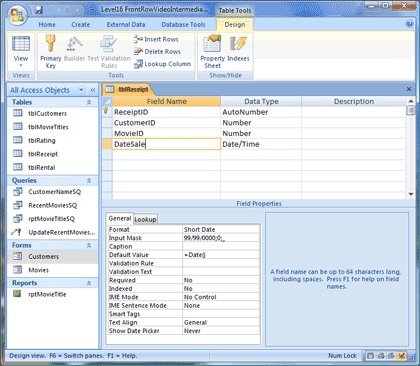Open the rptMovieTitleSQ query
This screenshot has height=366, width=420.
[x=52, y=219]
